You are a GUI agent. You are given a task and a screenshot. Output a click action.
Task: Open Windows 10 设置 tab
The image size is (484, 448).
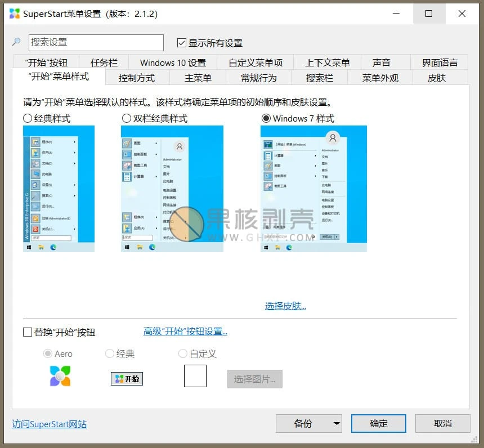pos(173,62)
